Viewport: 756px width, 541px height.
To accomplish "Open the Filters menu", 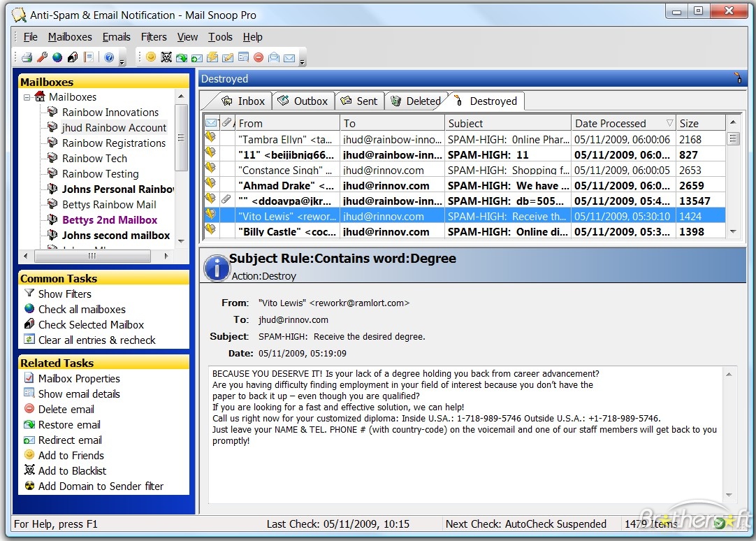I will pos(154,37).
